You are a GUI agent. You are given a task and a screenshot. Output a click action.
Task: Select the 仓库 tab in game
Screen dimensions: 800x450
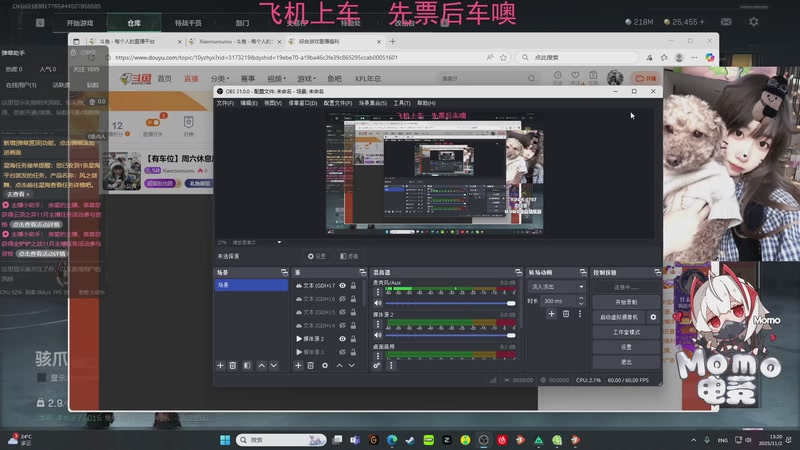[134, 23]
